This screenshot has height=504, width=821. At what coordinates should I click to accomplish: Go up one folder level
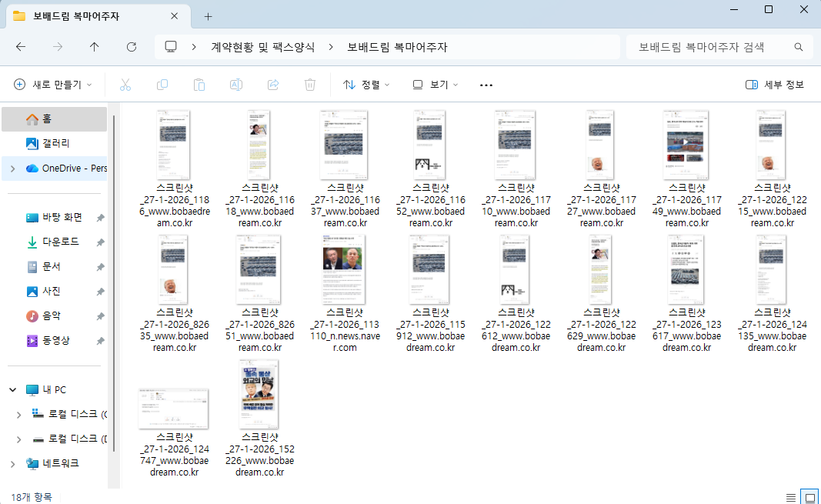(95, 47)
